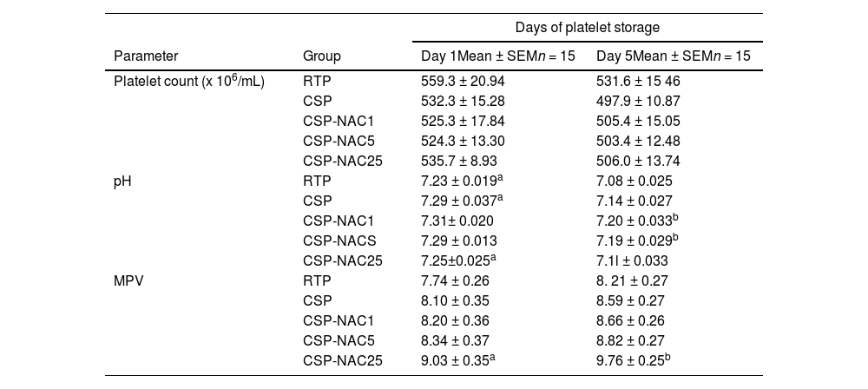868x389 pixels.
Task: Select the 'Platelet count' row label
Action: pyautogui.click(x=189, y=82)
